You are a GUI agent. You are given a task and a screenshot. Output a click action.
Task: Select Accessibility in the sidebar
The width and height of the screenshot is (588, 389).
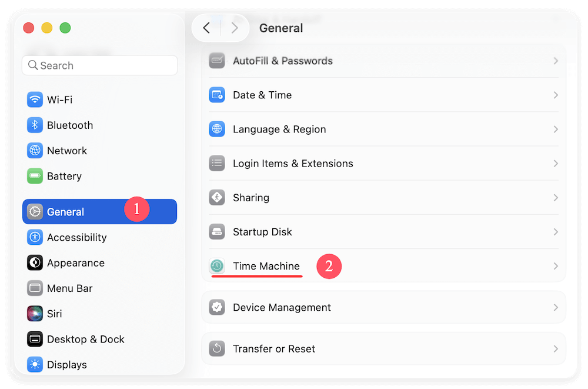point(76,237)
